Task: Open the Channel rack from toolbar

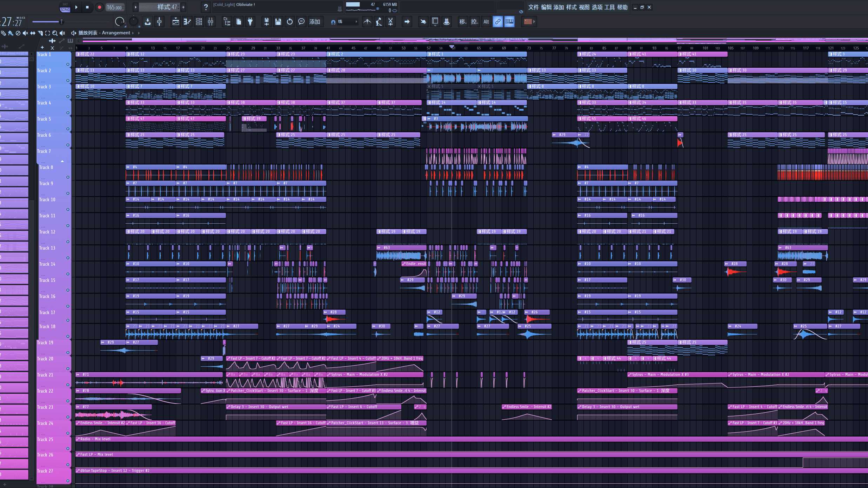Action: pos(199,22)
